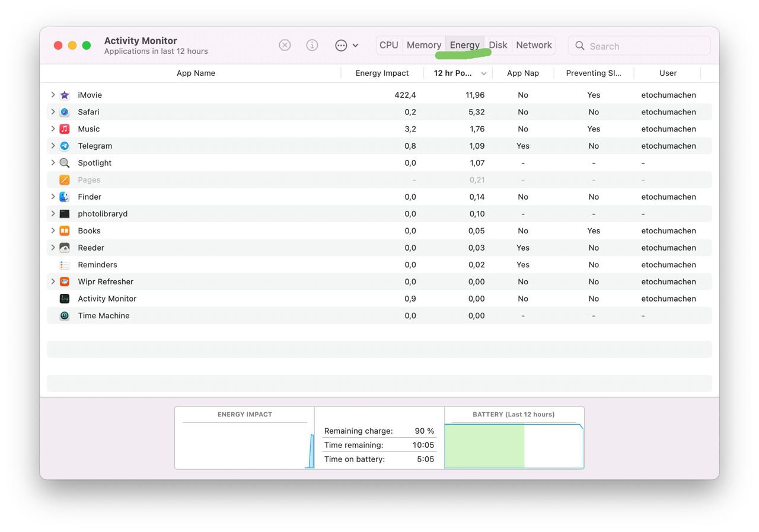Image resolution: width=759 pixels, height=532 pixels.
Task: Sort by Preventing Sleep column
Action: pos(594,73)
